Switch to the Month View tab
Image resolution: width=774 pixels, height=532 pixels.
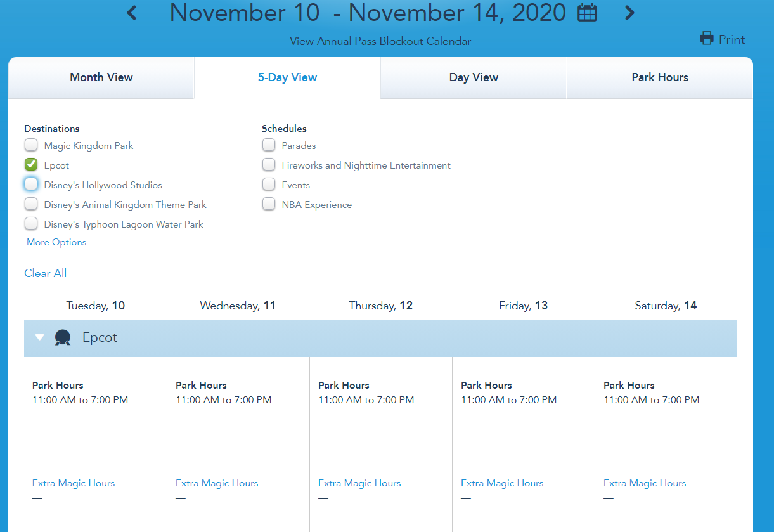(101, 77)
